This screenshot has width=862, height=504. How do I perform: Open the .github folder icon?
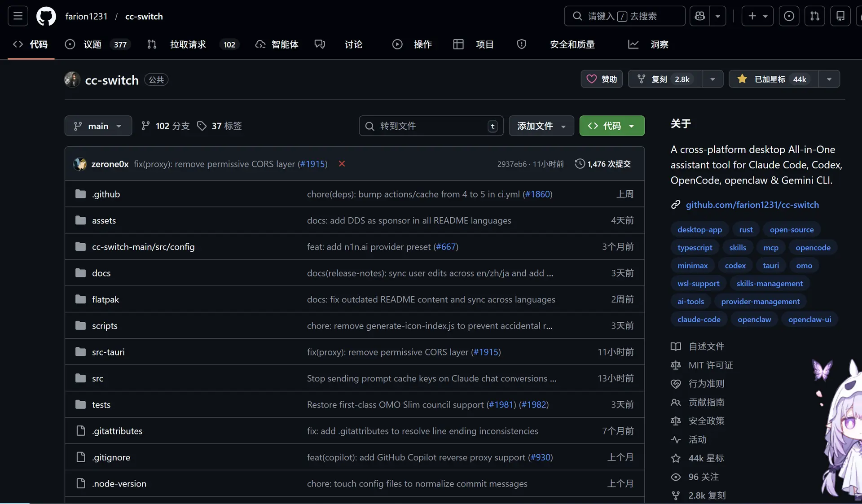pos(81,194)
